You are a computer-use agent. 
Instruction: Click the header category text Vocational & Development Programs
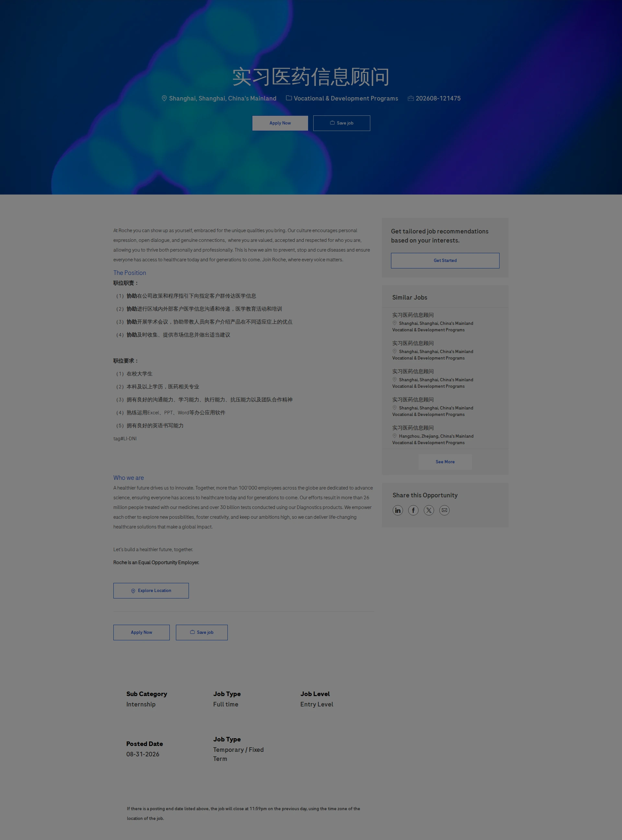point(346,98)
